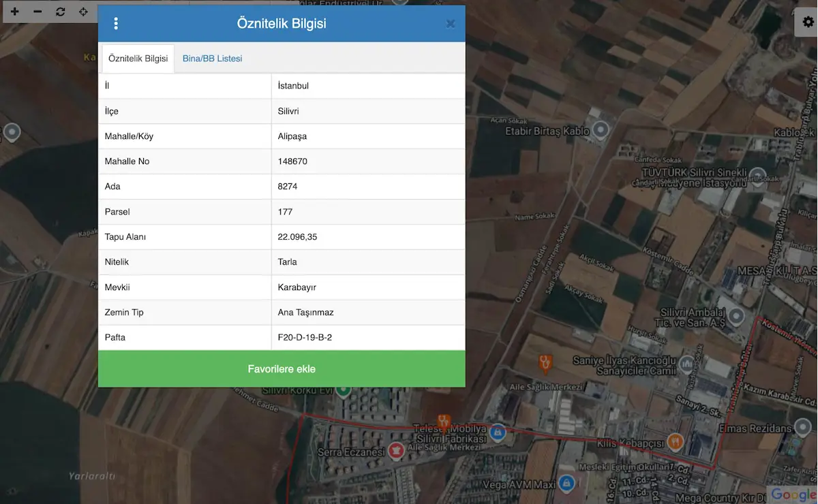The image size is (818, 504).
Task: Zoom out with the minus icon
Action: coord(37,12)
